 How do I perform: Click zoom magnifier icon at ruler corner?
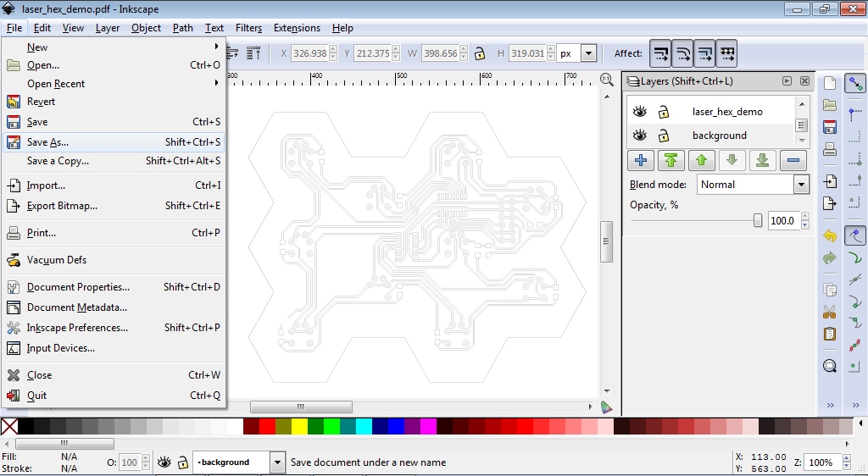(607, 80)
